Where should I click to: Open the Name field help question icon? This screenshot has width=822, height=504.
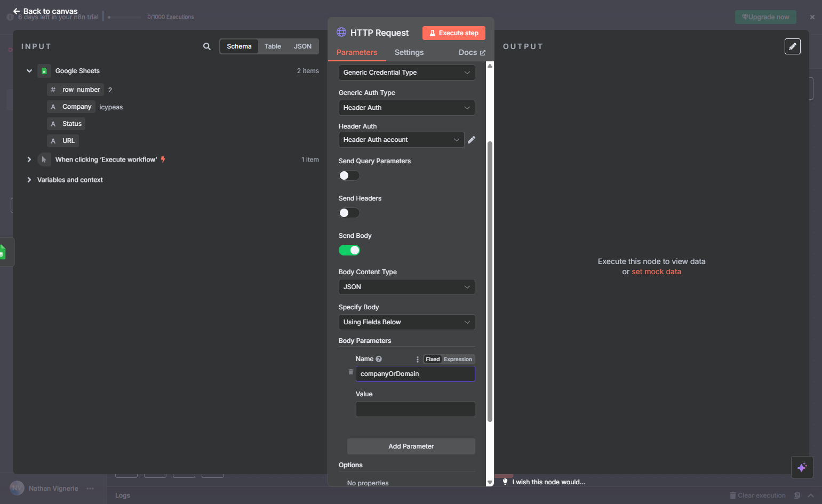[x=379, y=359]
